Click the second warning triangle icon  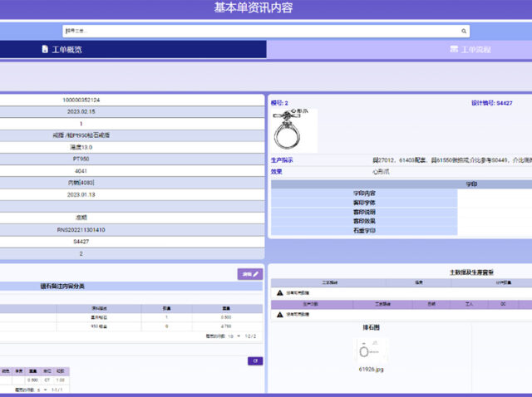[279, 314]
